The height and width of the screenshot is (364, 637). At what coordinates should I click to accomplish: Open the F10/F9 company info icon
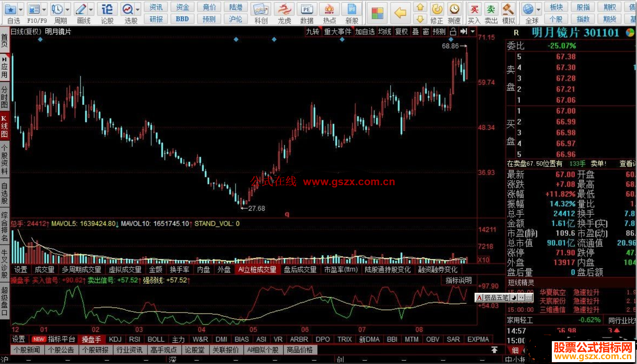point(34,9)
